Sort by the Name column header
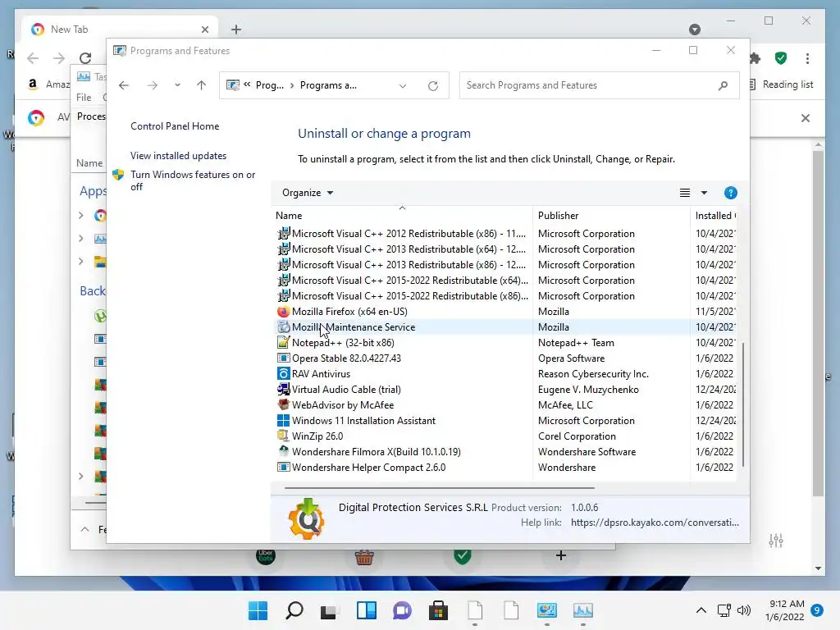This screenshot has height=630, width=840. coord(402,216)
